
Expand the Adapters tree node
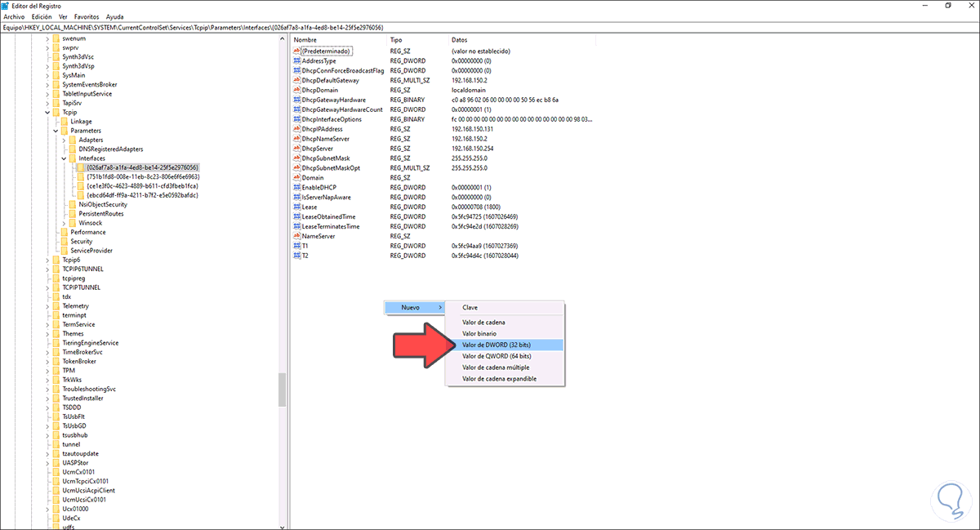tap(64, 140)
